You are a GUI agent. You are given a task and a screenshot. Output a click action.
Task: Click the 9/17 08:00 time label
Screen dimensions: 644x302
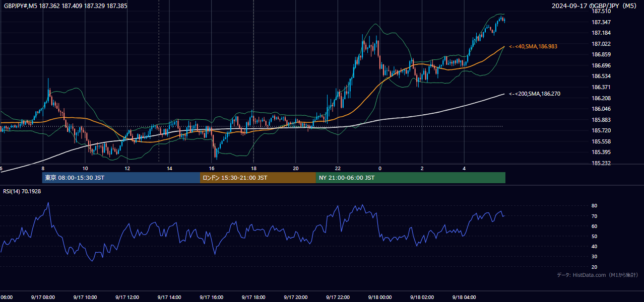point(43,297)
